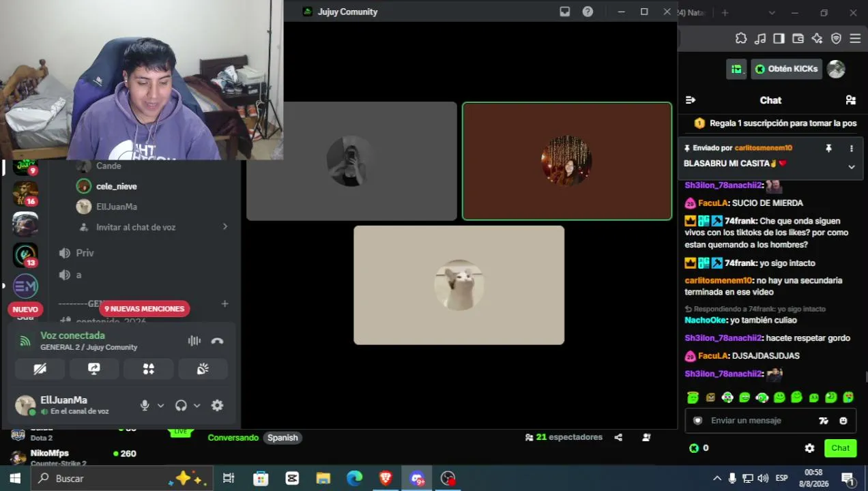Screen dimensions: 868x491
Task: Open the Brave wallet icon
Action: click(798, 39)
